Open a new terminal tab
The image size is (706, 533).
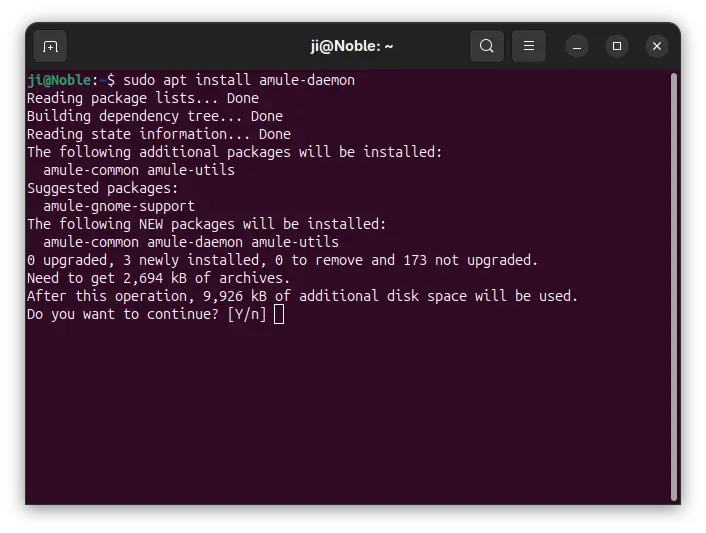click(50, 46)
